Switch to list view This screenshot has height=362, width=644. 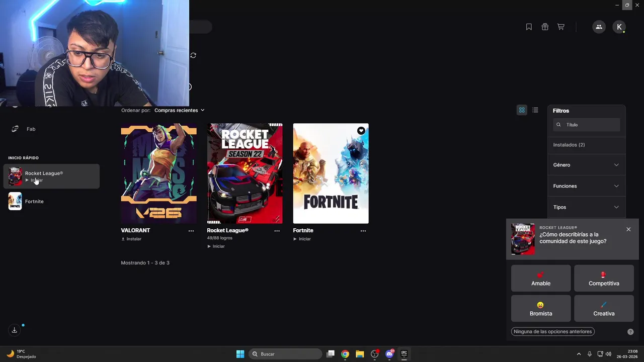[x=535, y=110]
